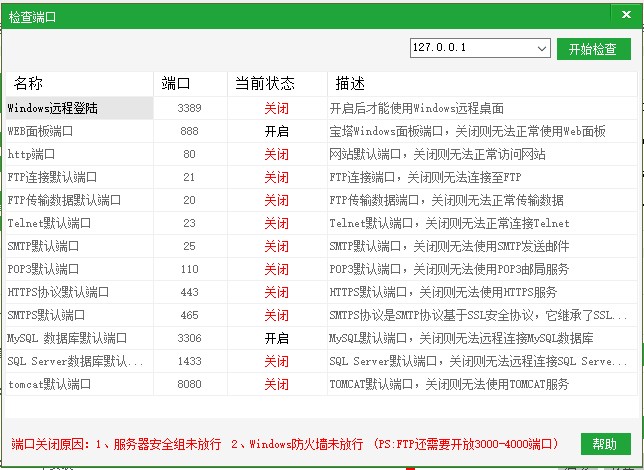Screen dimensions: 644x470
Task: Click the 关闭 status of HTTPS row
Action: coord(277,293)
